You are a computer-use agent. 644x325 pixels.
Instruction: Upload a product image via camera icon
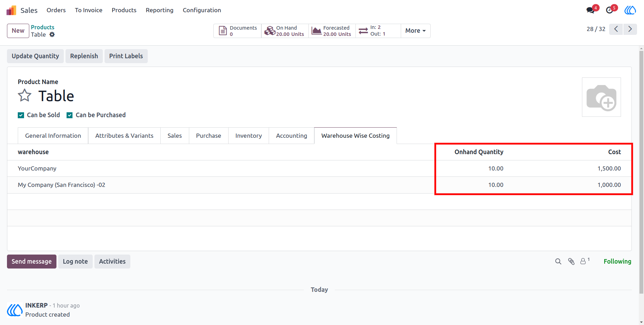pos(601,97)
